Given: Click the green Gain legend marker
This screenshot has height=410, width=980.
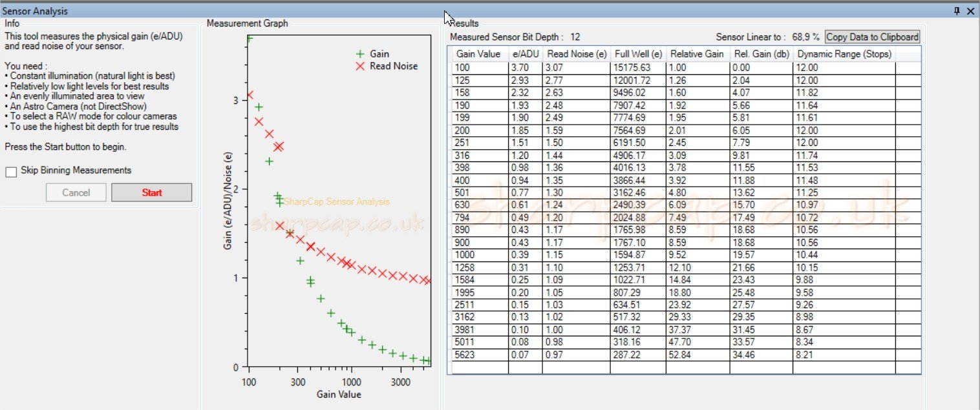Looking at the screenshot, I should (360, 54).
